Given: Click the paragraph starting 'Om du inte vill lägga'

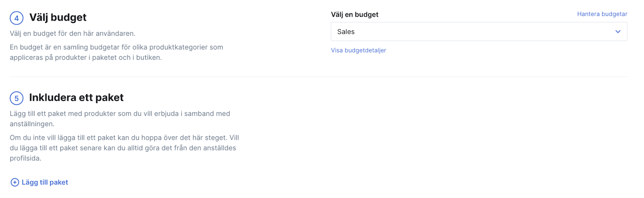Looking at the screenshot, I should click(x=124, y=148).
